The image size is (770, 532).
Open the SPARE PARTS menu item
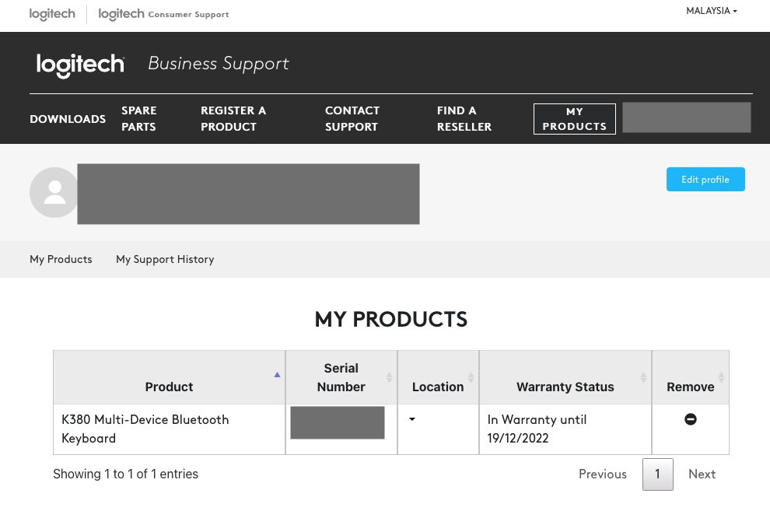(139, 118)
